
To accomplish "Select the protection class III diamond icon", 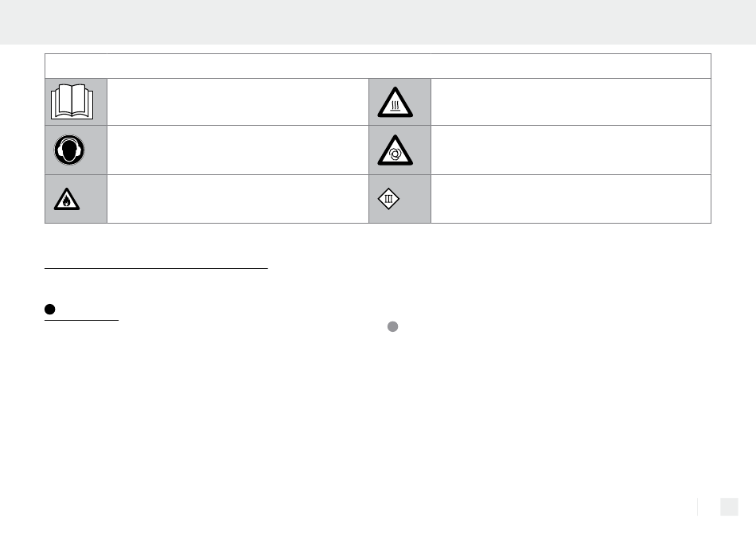I will tap(388, 199).
